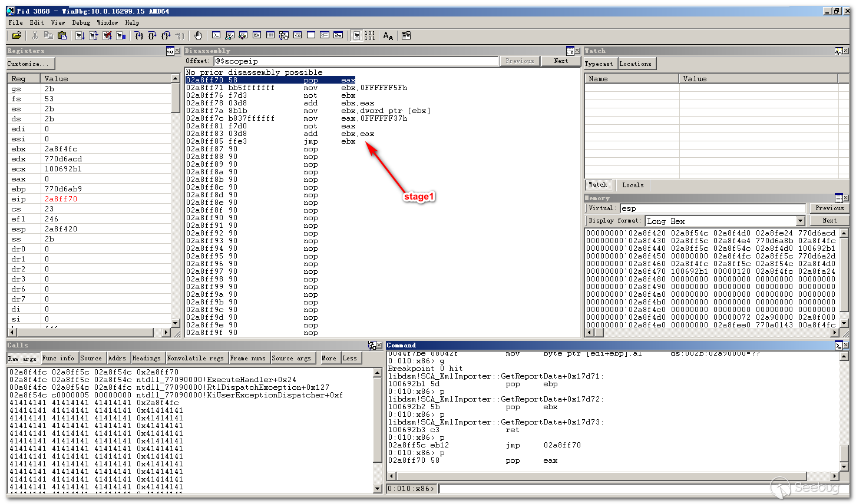The width and height of the screenshot is (856, 504).
Task: Open the Display format dropdown
Action: [800, 221]
